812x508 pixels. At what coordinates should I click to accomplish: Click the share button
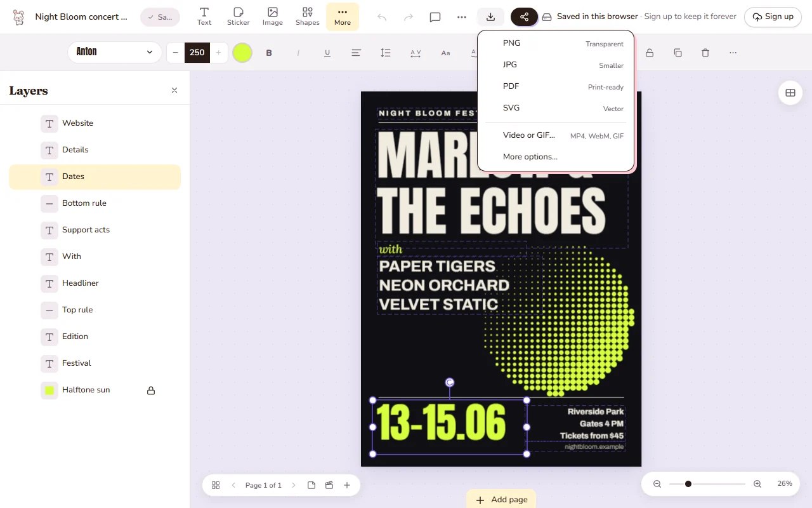click(524, 17)
